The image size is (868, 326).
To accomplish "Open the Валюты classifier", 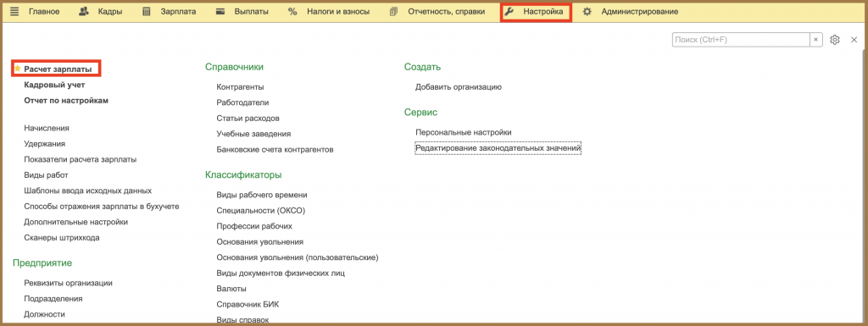I will point(231,289).
